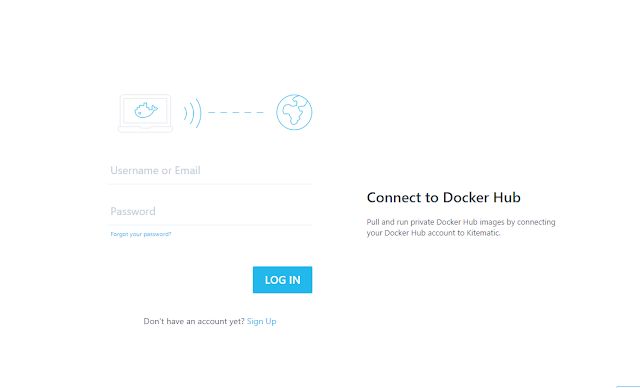Open the Forgot your password link
The image size is (640, 388).
pyautogui.click(x=141, y=234)
